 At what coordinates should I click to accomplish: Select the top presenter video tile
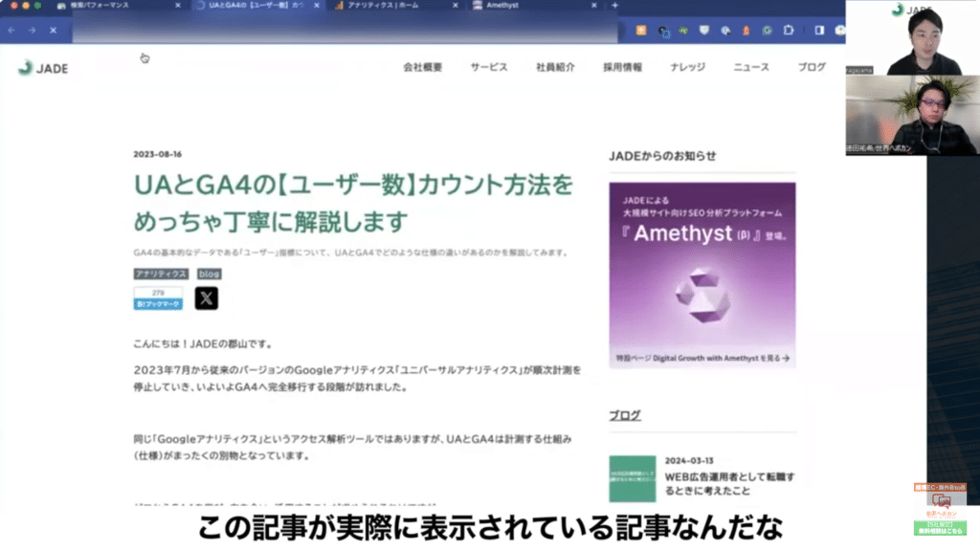point(912,37)
